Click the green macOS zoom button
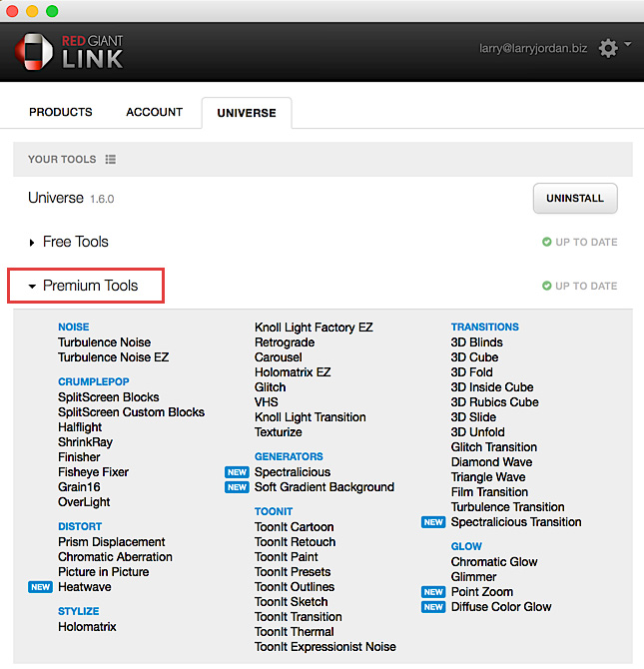The width and height of the screenshot is (644, 669). (x=52, y=11)
